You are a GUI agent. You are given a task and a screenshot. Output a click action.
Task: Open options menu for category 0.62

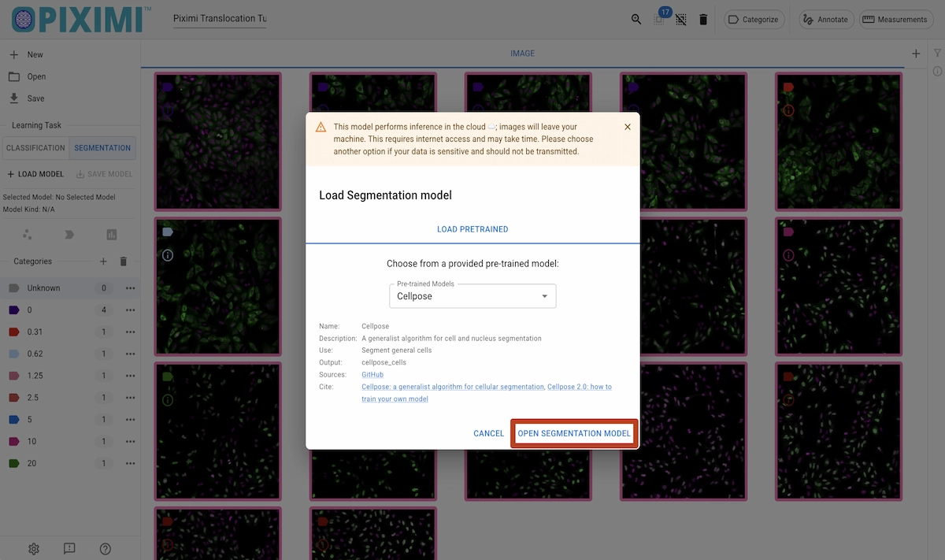click(131, 354)
